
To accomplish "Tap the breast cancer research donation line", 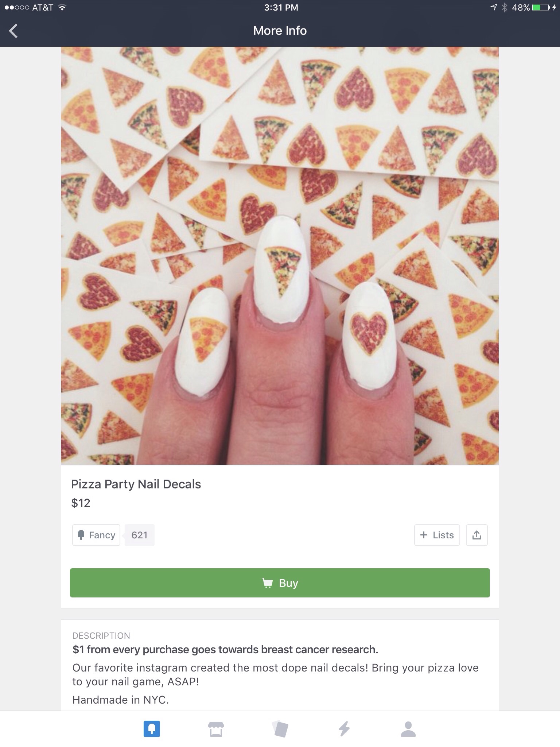I will 225,650.
